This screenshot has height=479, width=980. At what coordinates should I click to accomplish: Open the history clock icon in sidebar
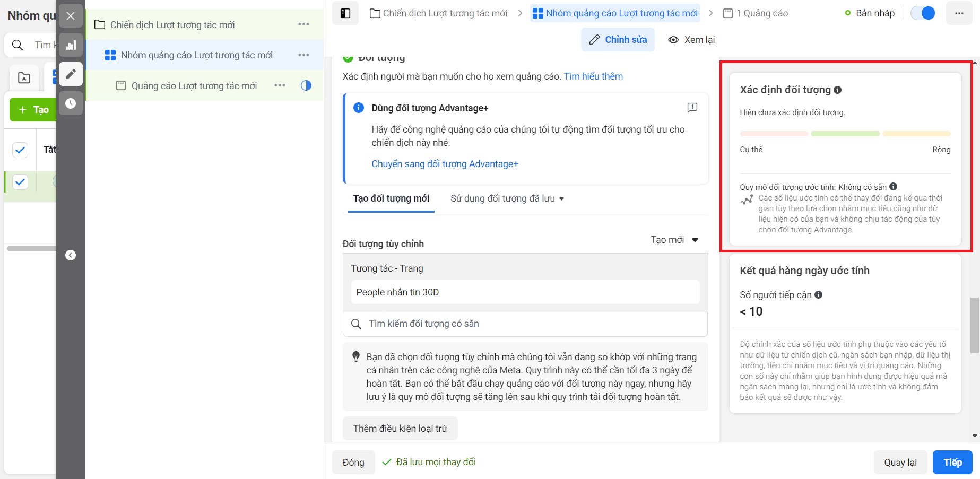tap(71, 103)
